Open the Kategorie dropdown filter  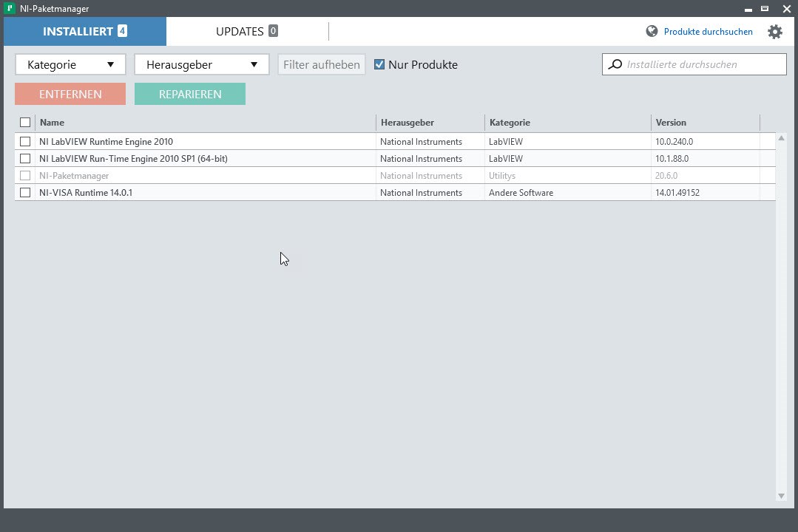pos(70,64)
